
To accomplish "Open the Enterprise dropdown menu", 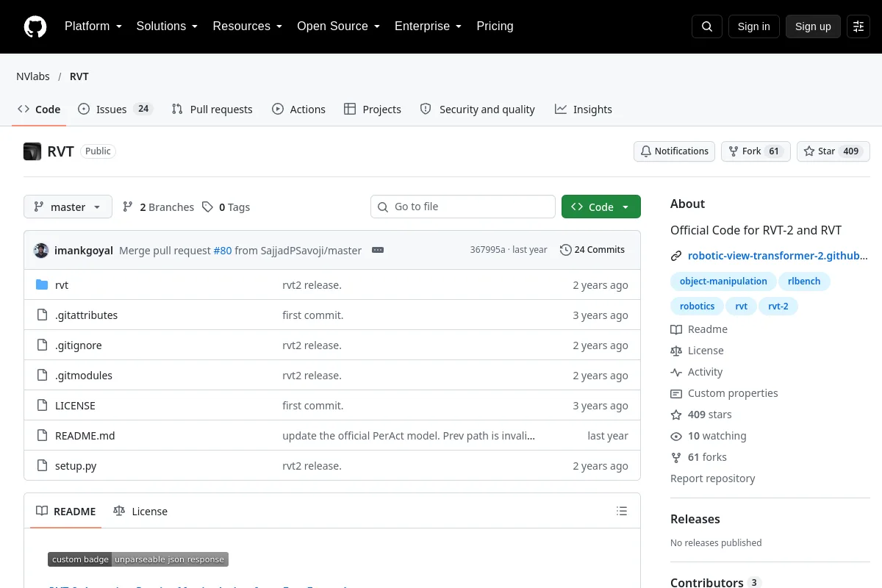I will tap(428, 26).
